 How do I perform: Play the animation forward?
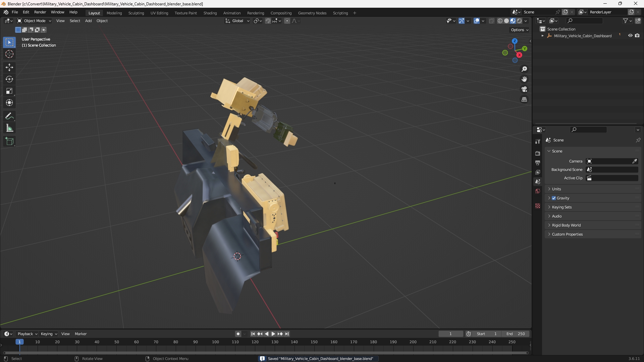tap(273, 334)
